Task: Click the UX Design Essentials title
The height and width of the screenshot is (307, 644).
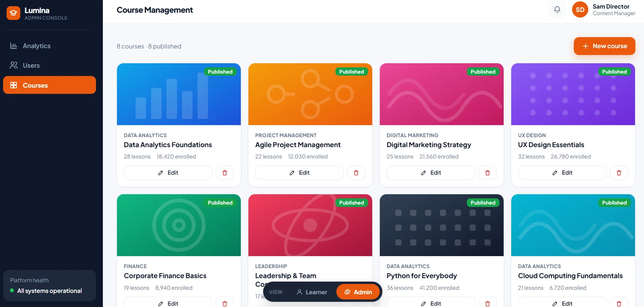Action: (x=551, y=145)
